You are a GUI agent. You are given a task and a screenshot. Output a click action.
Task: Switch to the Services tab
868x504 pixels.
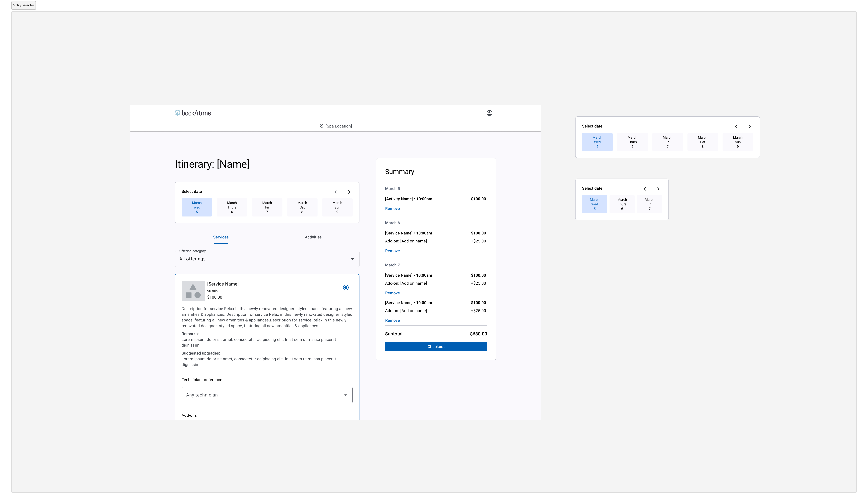point(221,237)
